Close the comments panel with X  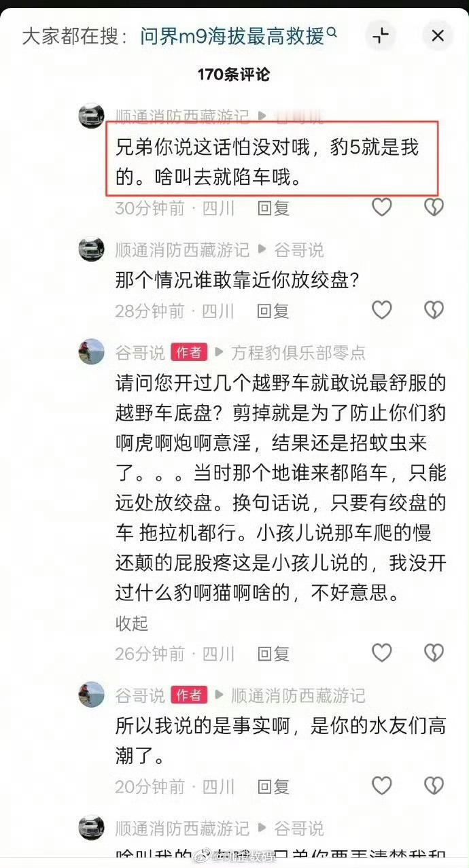point(438,35)
